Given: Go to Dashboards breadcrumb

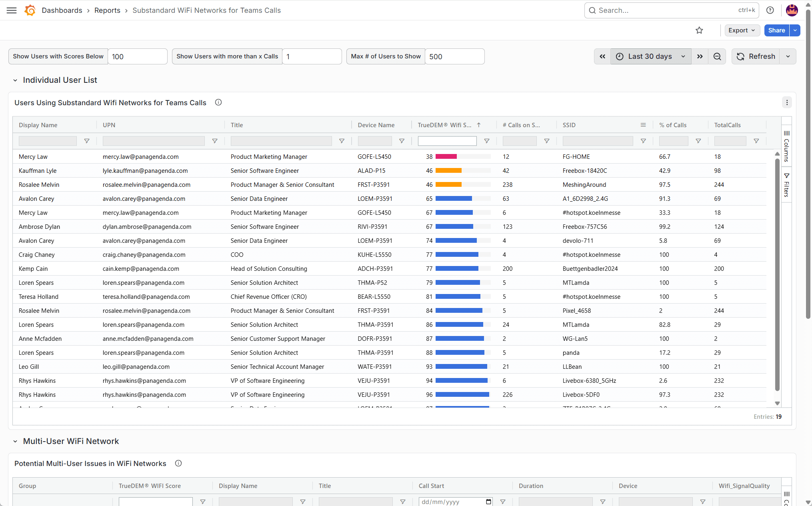Looking at the screenshot, I should pyautogui.click(x=62, y=10).
